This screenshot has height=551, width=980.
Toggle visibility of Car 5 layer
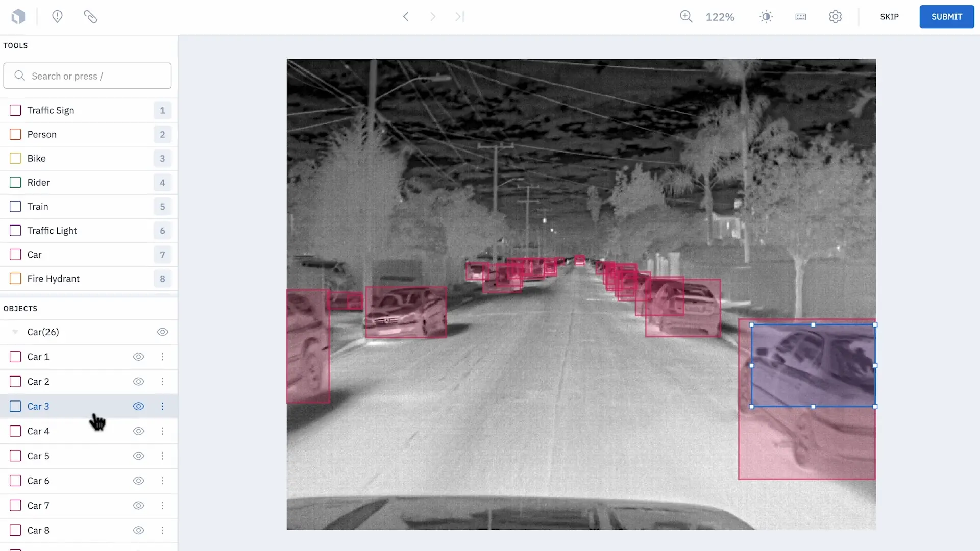(139, 456)
